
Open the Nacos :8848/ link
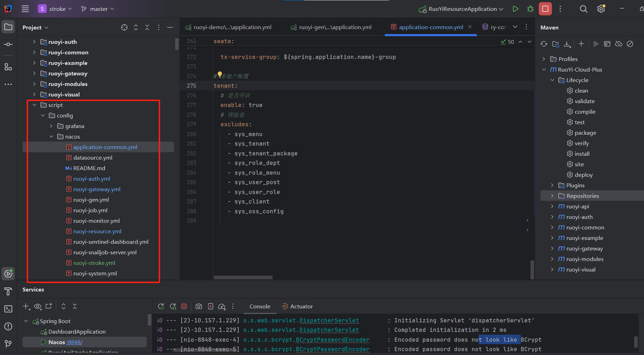[x=74, y=342]
